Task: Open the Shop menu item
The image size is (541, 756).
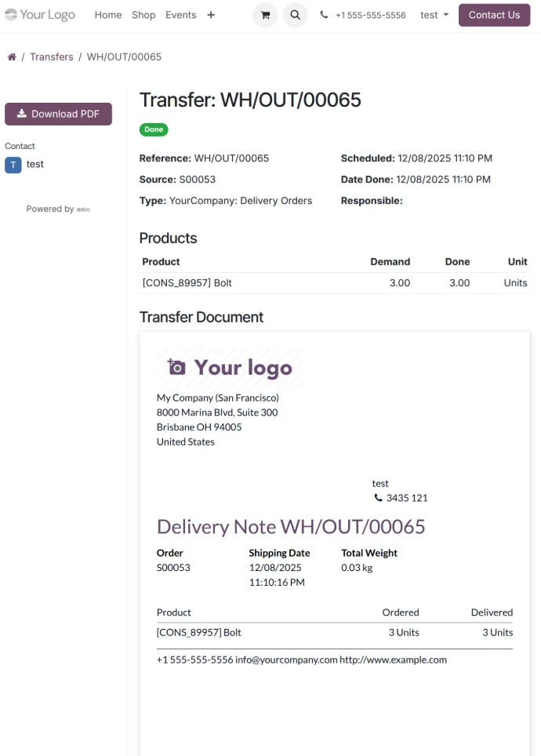Action: point(143,15)
